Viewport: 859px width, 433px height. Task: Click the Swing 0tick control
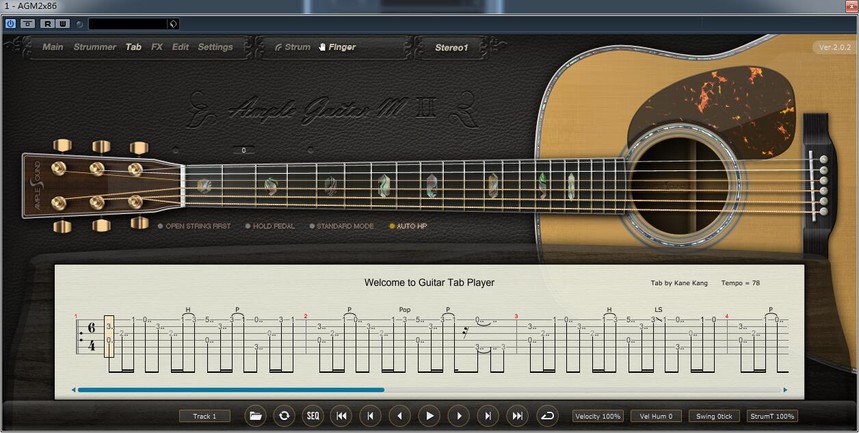point(714,416)
